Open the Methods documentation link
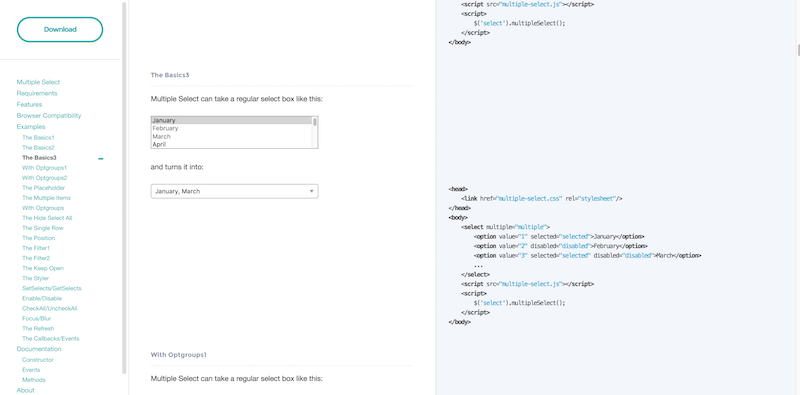The width and height of the screenshot is (800, 395). pos(34,380)
